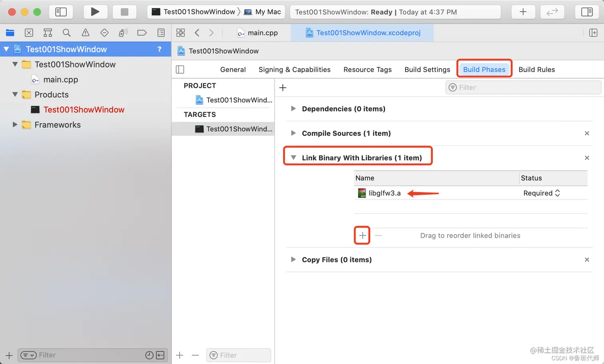This screenshot has height=364, width=604.
Task: Delete the Compile Sources phase
Action: tap(587, 133)
